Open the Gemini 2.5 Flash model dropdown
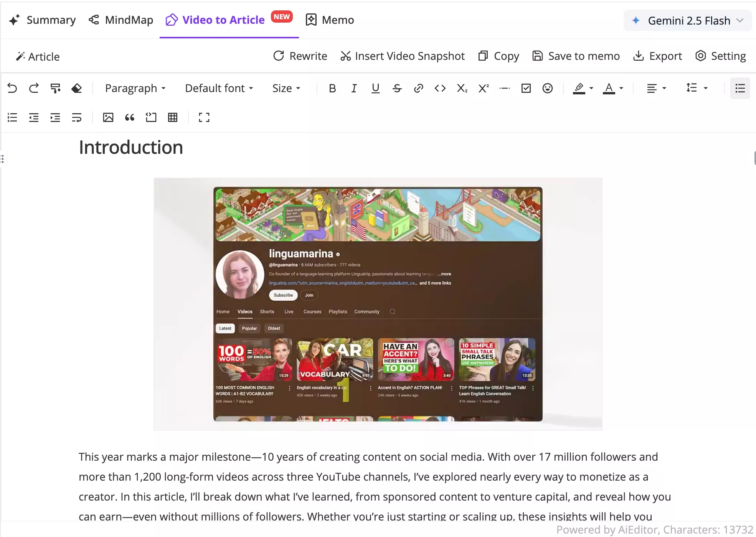The image size is (756, 537). 687,20
